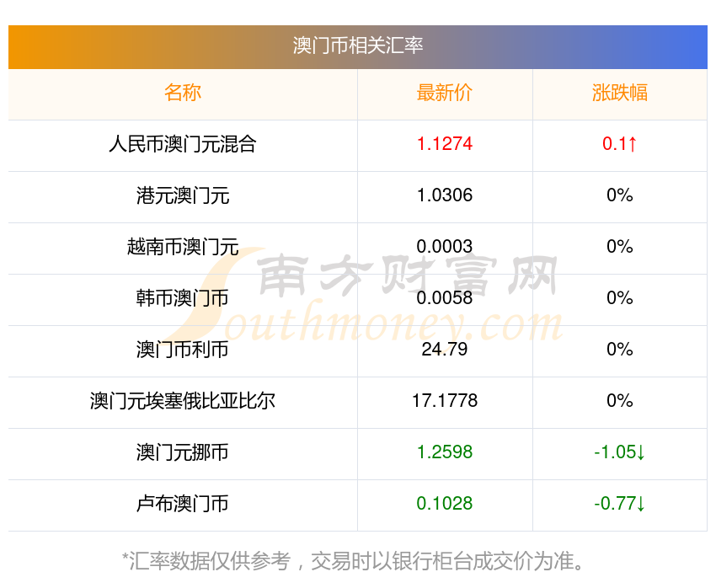This screenshot has height=588, width=716.
Task: Click the green change value -0.77↓
Action: (x=620, y=504)
